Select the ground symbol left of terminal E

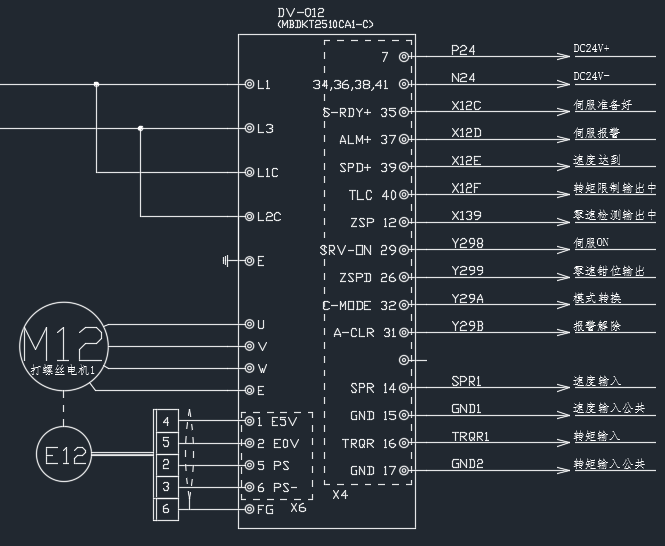pyautogui.click(x=230, y=261)
